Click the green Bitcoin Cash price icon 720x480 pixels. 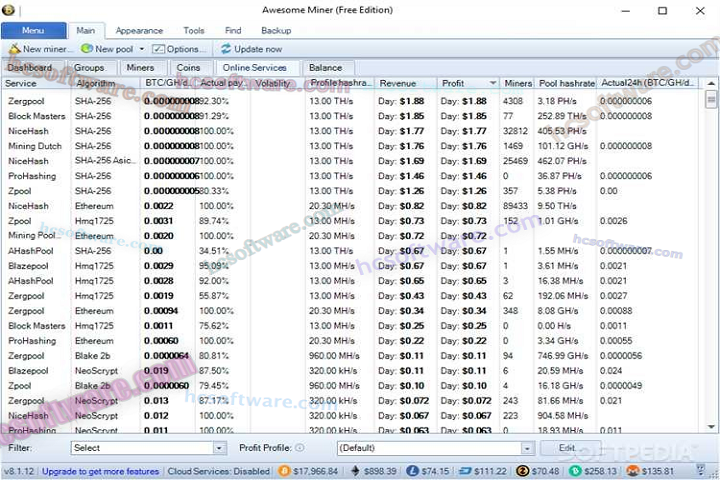[x=575, y=471]
